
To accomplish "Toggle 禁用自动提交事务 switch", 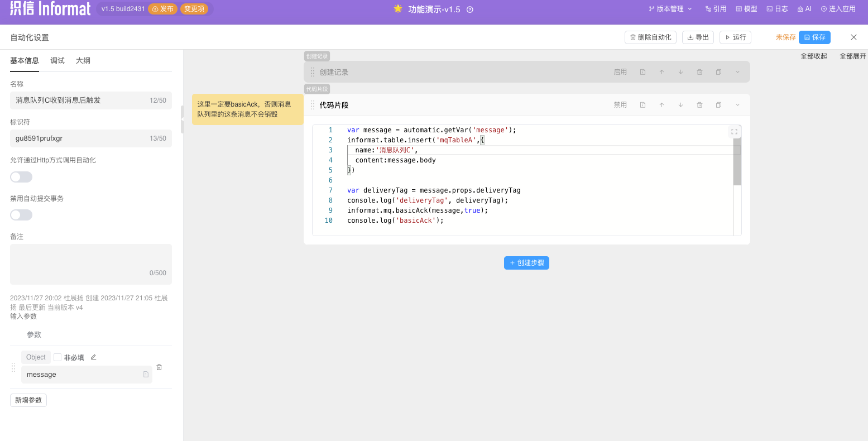I will (x=21, y=214).
